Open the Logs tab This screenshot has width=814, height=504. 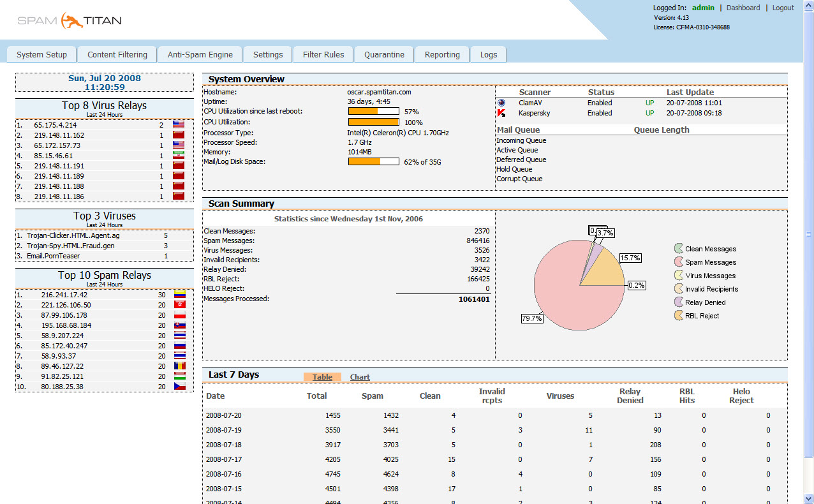[489, 55]
